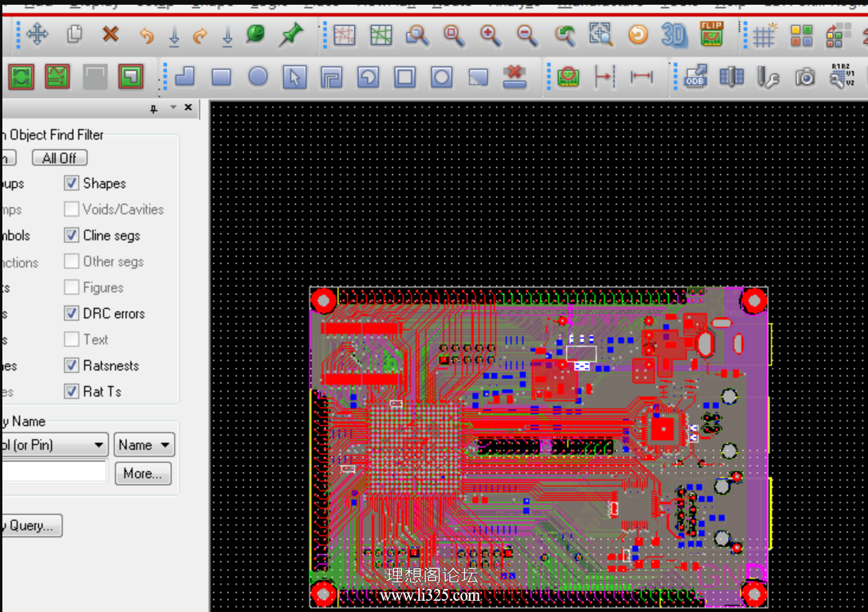This screenshot has width=868, height=612.
Task: Open the Name dropdown
Action: (x=144, y=445)
